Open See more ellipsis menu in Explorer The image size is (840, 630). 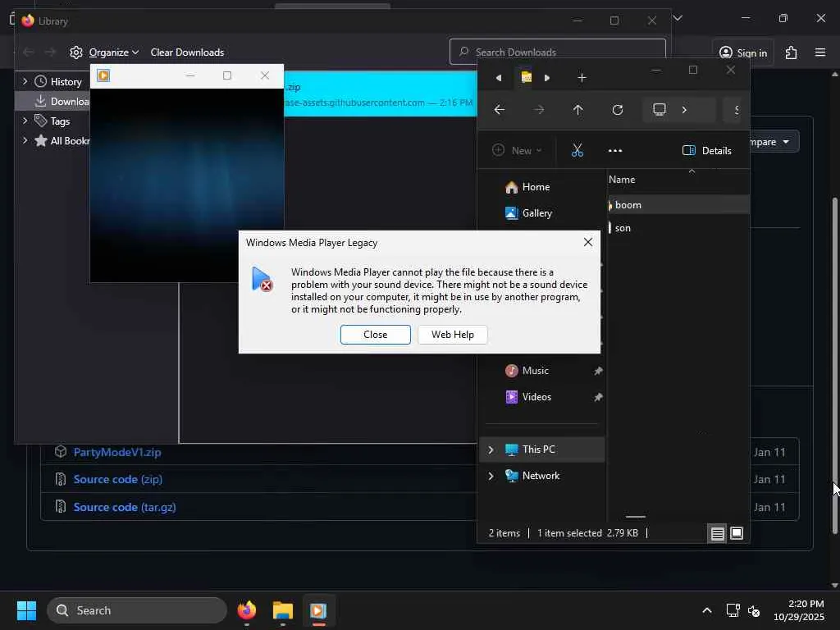tap(615, 151)
